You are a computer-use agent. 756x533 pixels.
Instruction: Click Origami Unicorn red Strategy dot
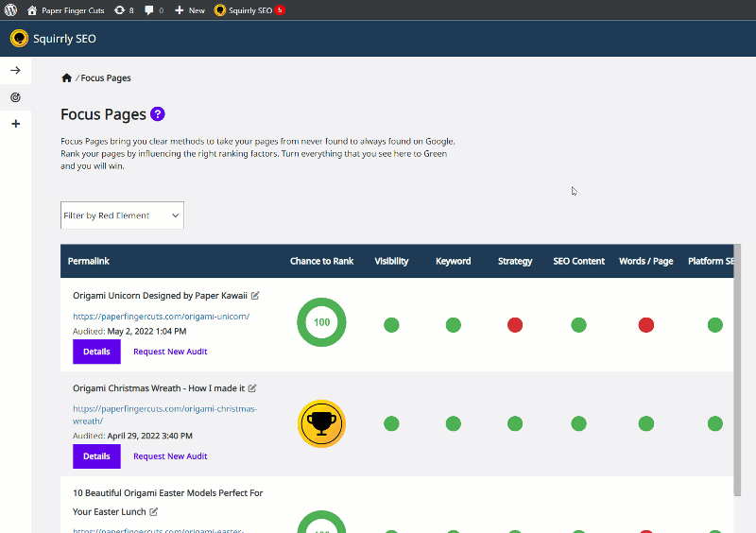[x=515, y=325]
